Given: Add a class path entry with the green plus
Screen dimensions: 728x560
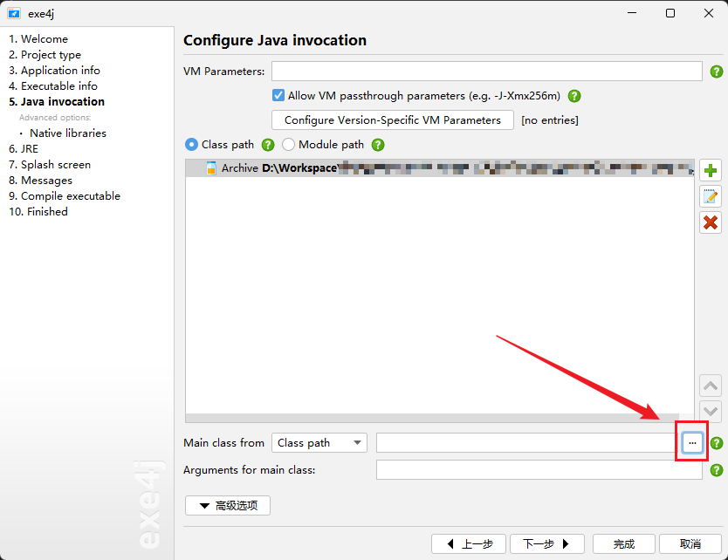Looking at the screenshot, I should pyautogui.click(x=711, y=171).
